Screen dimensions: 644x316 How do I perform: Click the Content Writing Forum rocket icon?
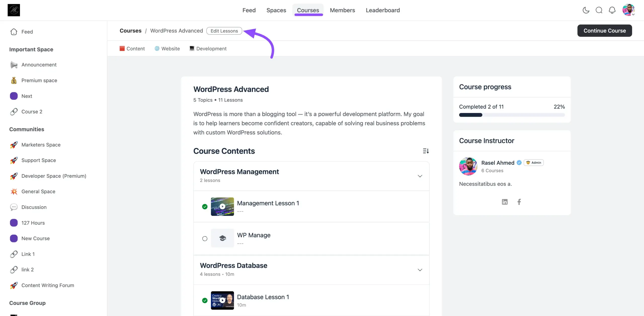(14, 285)
